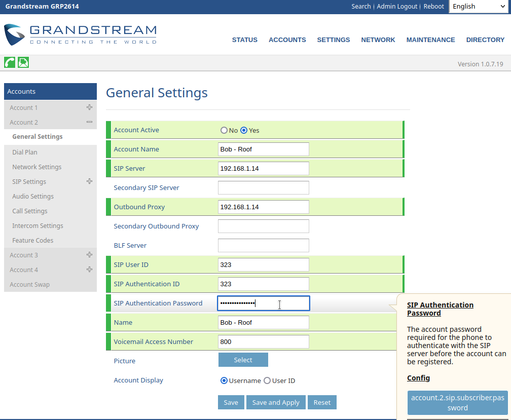Screen dimensions: 511x420
Task: Expand Account 4 plus icon
Action: pyautogui.click(x=89, y=270)
